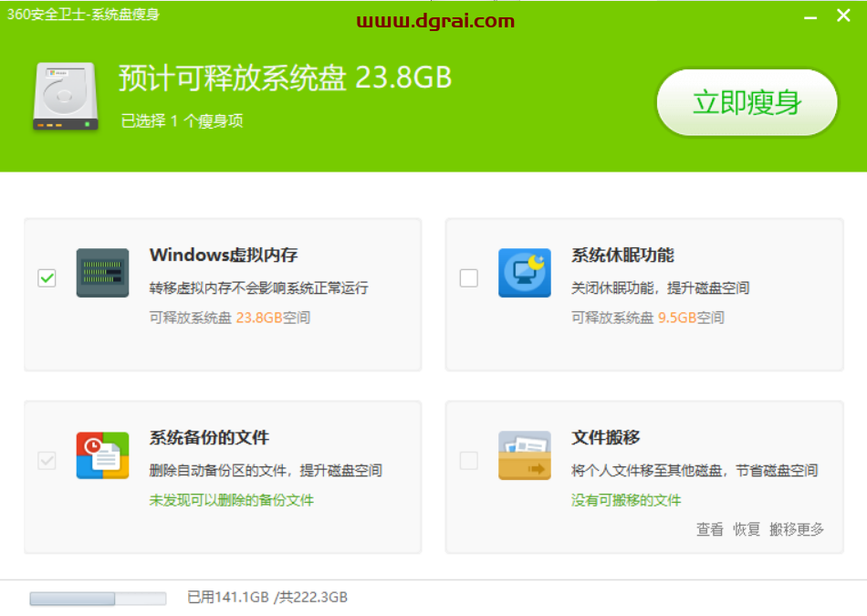The width and height of the screenshot is (867, 616).
Task: Click the 系统备份的文件 title
Action: tap(209, 437)
